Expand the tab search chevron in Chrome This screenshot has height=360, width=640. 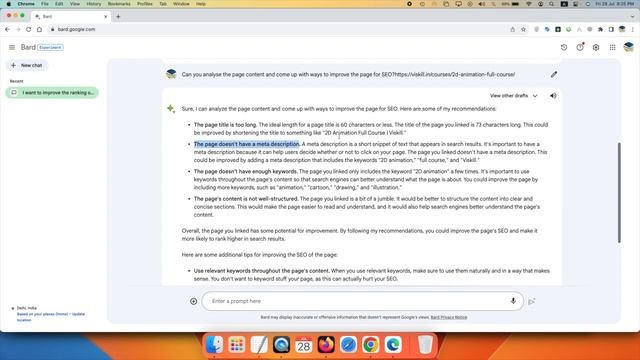pyautogui.click(x=632, y=16)
